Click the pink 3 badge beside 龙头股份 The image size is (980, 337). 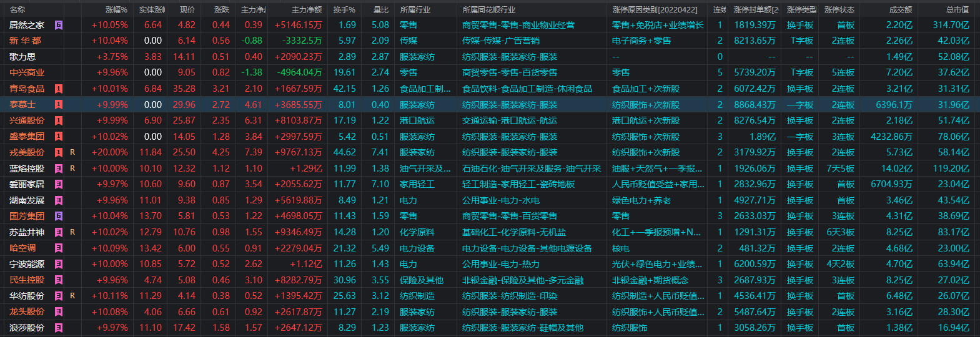[x=59, y=312]
